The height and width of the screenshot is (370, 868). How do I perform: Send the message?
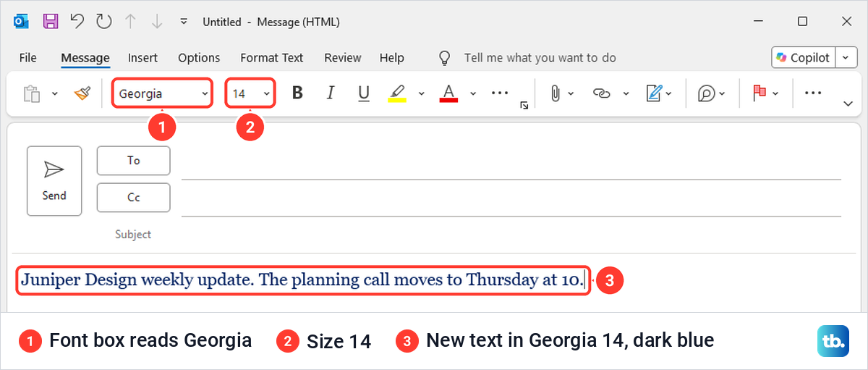tap(54, 181)
